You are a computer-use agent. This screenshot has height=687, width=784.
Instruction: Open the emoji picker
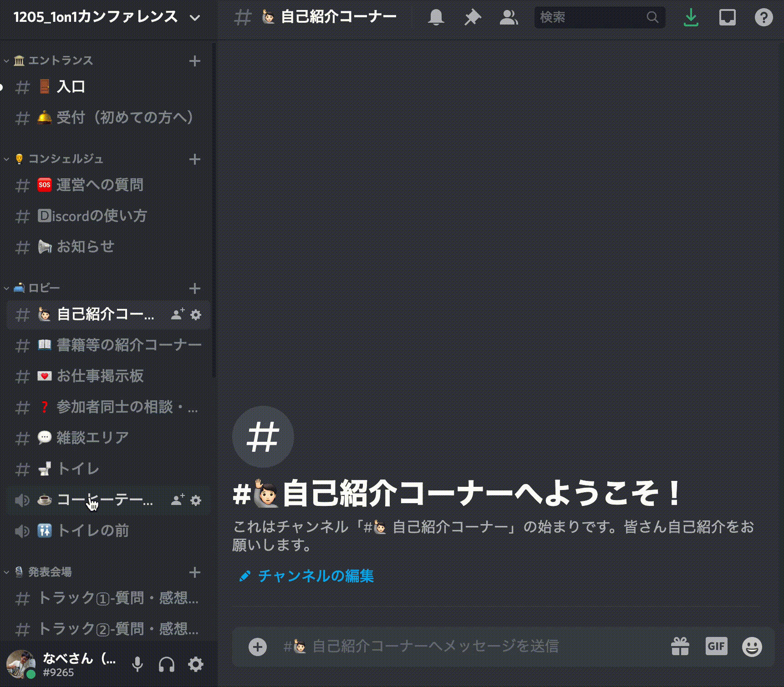752,647
